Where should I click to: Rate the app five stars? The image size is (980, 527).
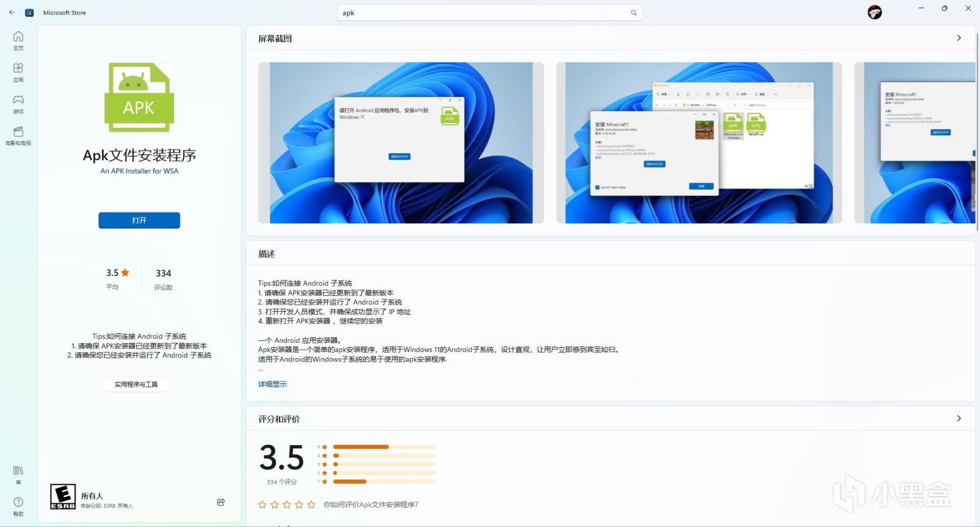pyautogui.click(x=311, y=504)
